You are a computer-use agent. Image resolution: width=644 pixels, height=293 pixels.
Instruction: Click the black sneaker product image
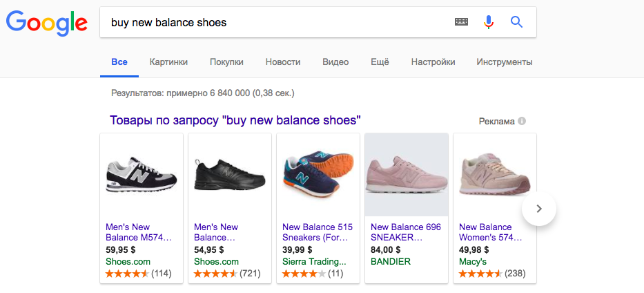click(229, 174)
